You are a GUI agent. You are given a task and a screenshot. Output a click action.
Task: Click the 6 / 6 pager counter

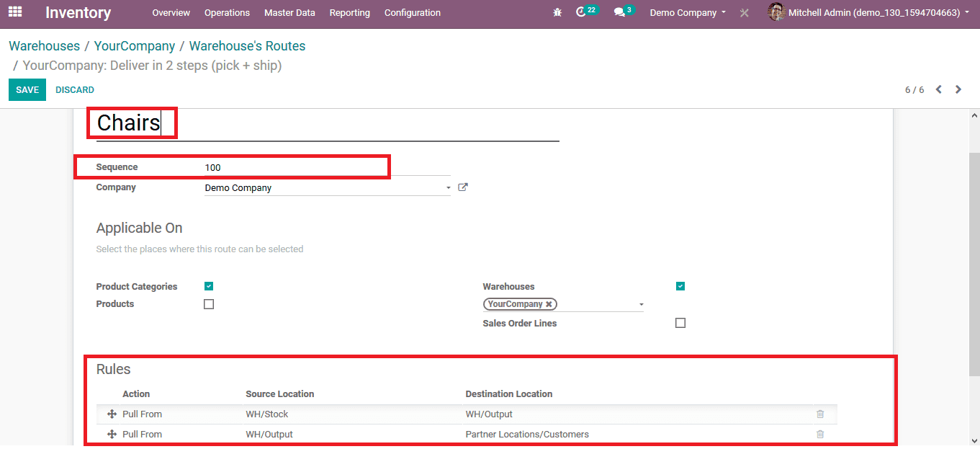click(x=914, y=90)
